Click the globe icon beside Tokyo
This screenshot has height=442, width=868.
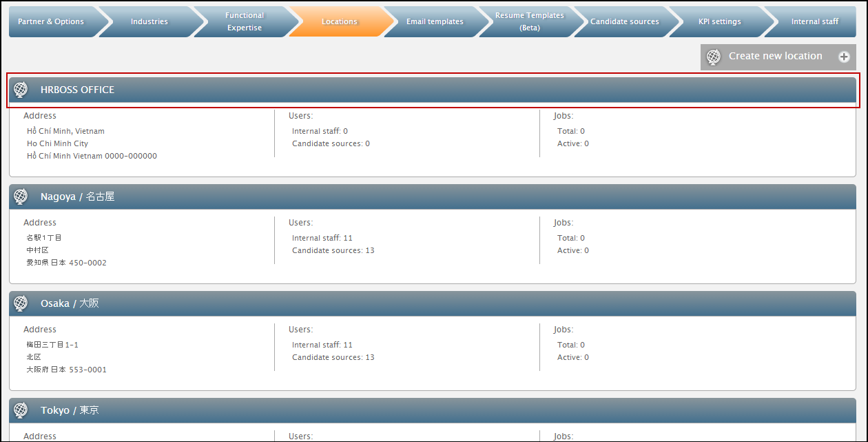[21, 410]
